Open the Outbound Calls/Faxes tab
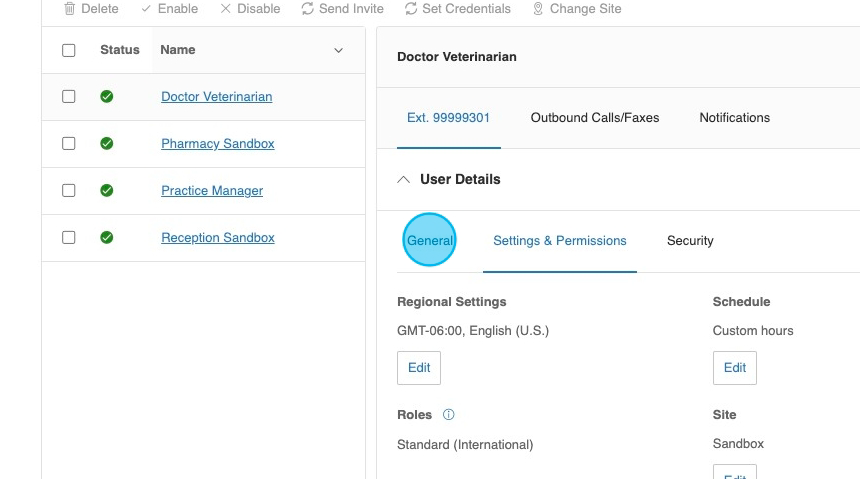860x479 pixels. [595, 118]
